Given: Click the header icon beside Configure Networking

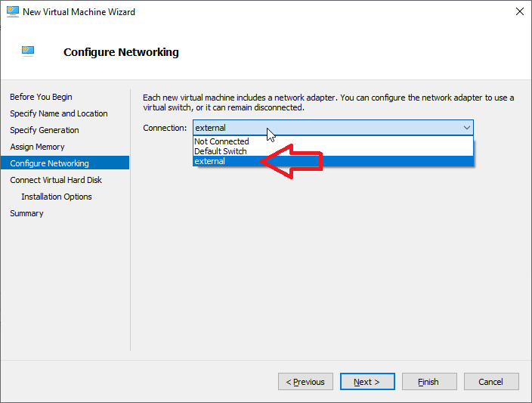Looking at the screenshot, I should pyautogui.click(x=28, y=51).
